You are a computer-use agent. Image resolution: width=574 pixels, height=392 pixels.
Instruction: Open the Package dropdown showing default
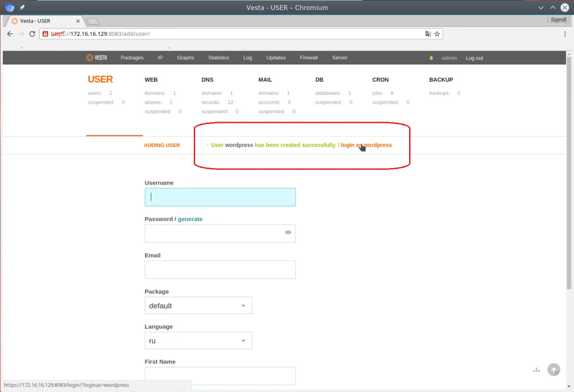click(198, 306)
